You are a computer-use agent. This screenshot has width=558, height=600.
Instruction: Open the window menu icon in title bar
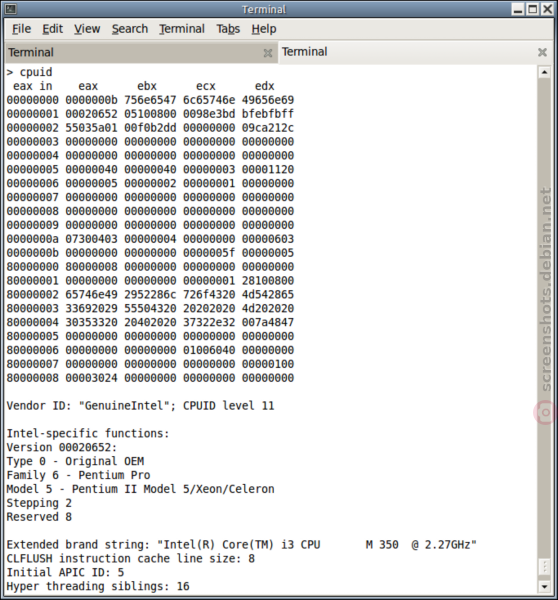(11, 9)
